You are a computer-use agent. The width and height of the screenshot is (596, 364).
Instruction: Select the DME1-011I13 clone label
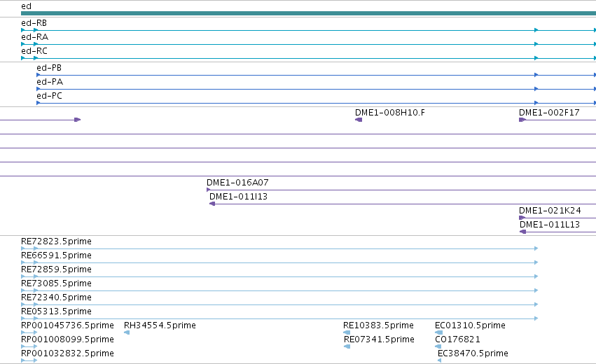coord(238,197)
